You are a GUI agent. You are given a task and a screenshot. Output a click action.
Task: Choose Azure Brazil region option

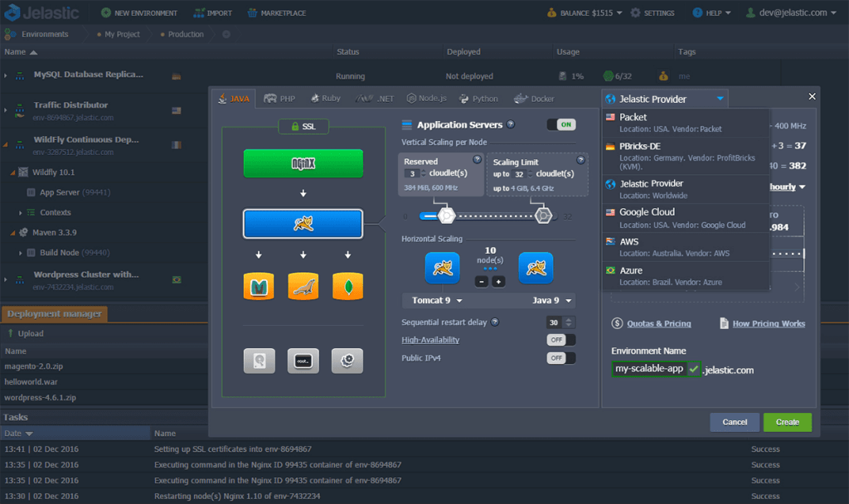pyautogui.click(x=686, y=276)
